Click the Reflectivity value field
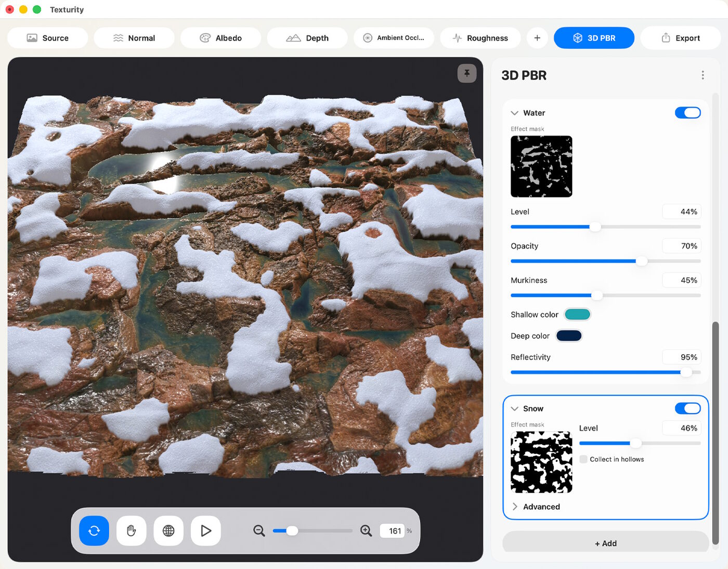728x569 pixels. point(681,357)
